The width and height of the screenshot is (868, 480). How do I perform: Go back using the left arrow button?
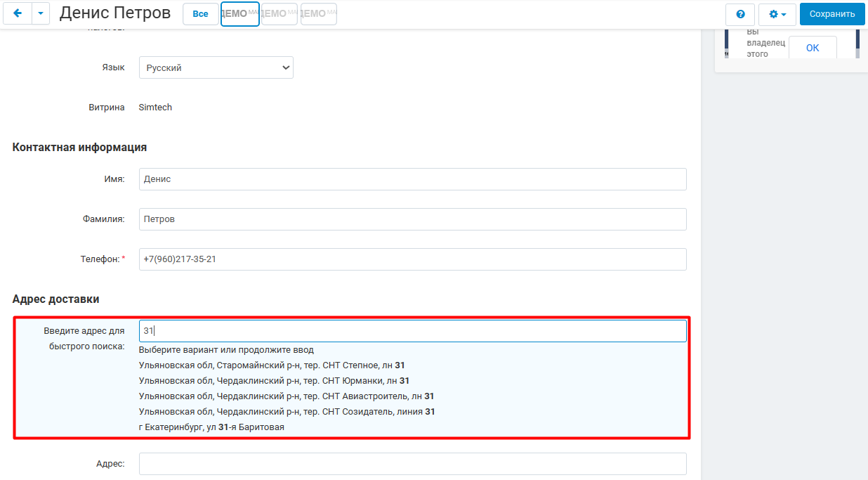click(18, 13)
